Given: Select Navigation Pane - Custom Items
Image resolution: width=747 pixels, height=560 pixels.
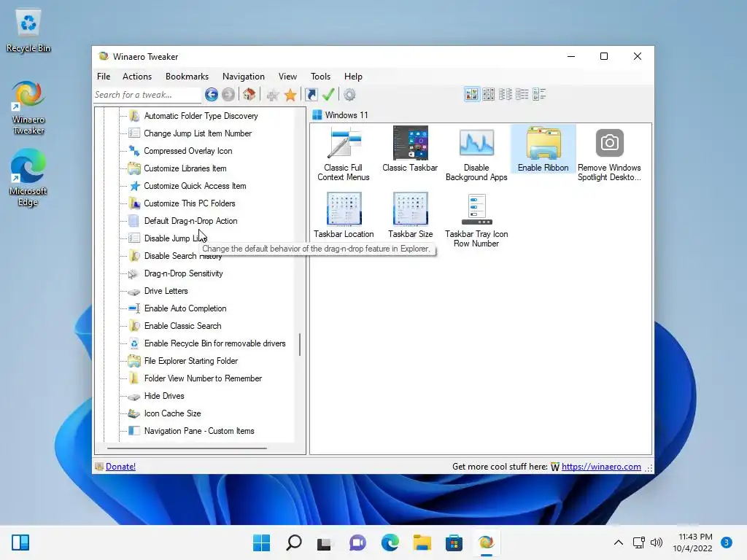Looking at the screenshot, I should (x=199, y=431).
